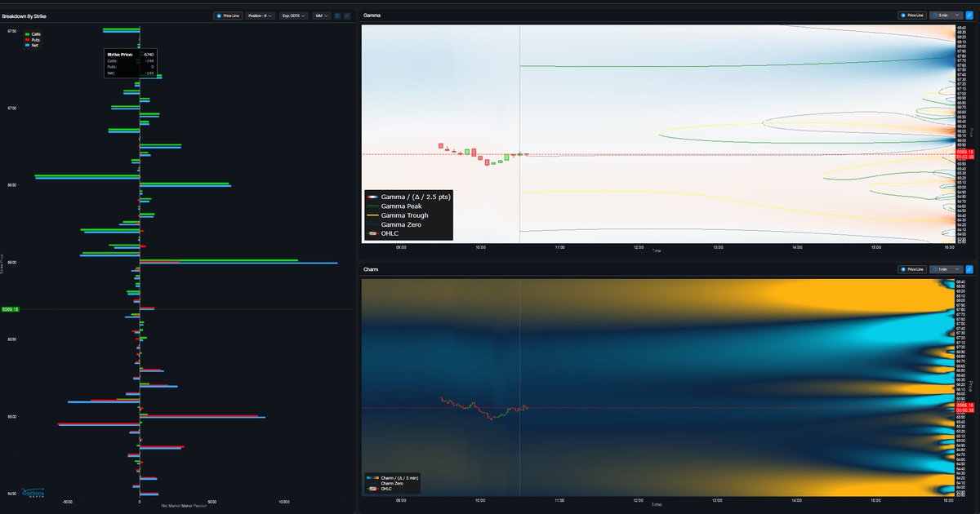
Task: Toggle Price Line in the Charm panel
Action: 911,269
